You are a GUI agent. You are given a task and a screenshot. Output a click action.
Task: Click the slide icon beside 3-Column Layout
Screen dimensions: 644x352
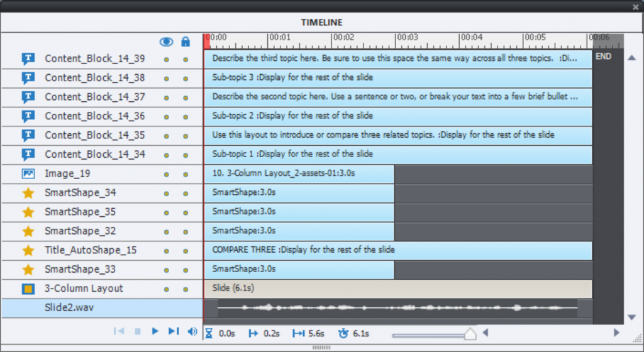tap(28, 289)
